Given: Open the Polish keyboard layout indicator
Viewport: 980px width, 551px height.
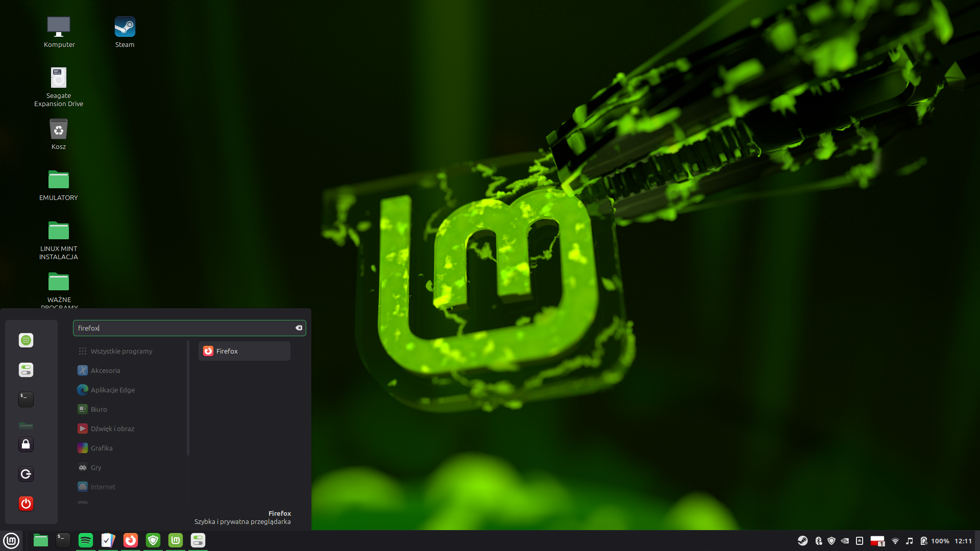Looking at the screenshot, I should click(x=877, y=541).
